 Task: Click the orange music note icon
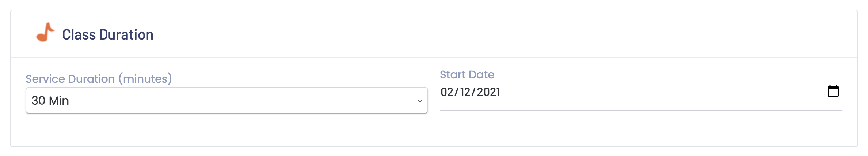coord(45,32)
